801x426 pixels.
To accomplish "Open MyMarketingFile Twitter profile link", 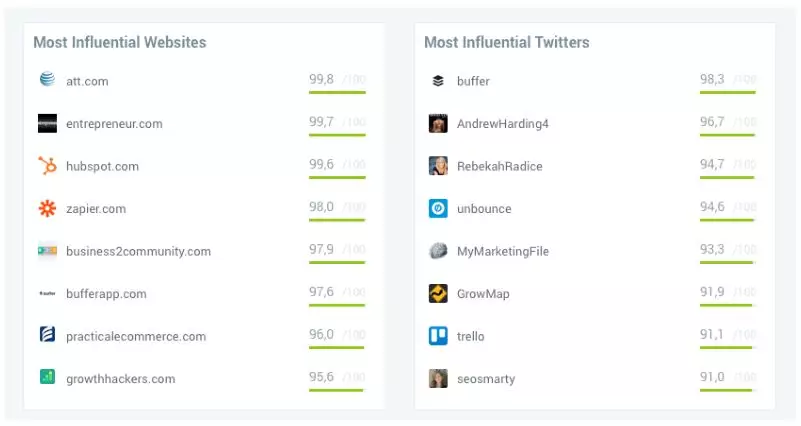I will (502, 251).
